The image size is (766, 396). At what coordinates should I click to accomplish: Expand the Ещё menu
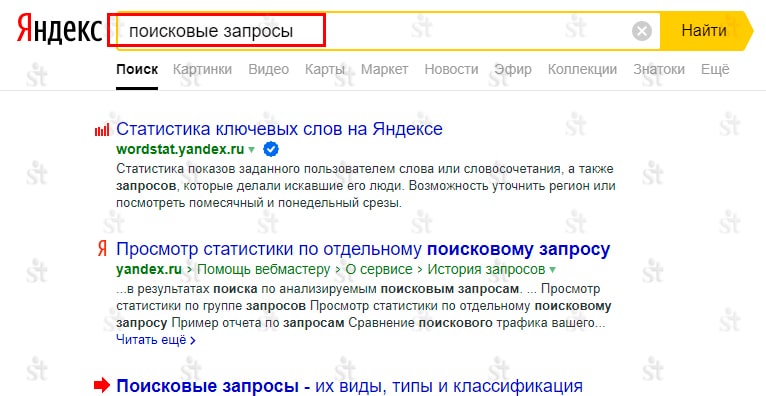[715, 69]
